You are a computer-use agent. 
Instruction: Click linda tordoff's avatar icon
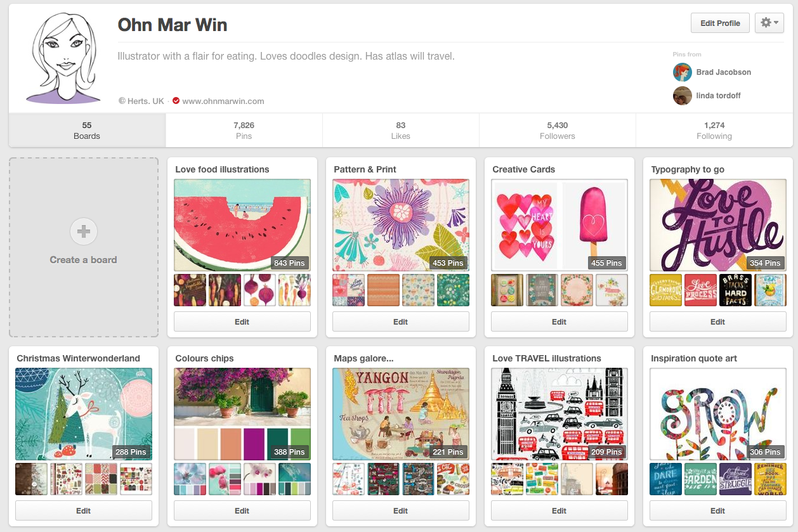coord(682,96)
